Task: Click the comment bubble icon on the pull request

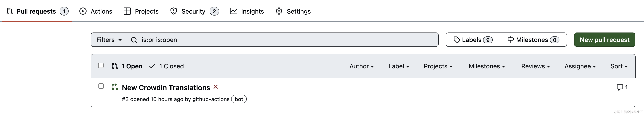Action: click(620, 87)
